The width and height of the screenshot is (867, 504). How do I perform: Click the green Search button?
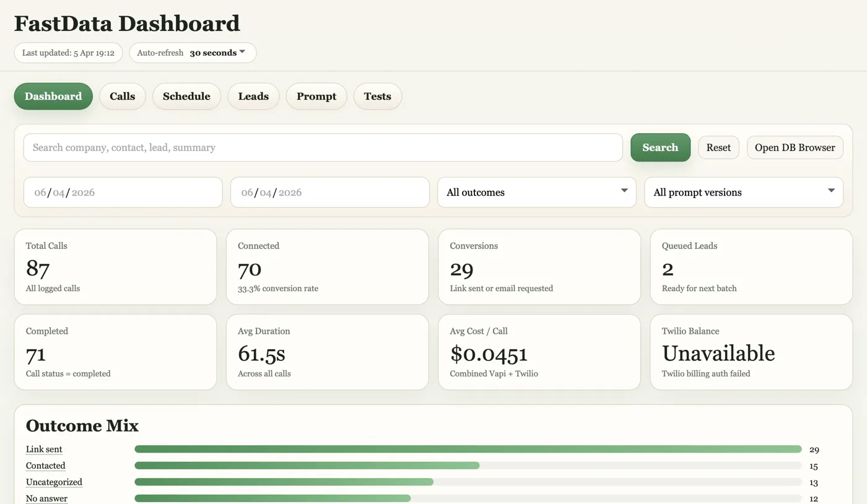pos(660,147)
